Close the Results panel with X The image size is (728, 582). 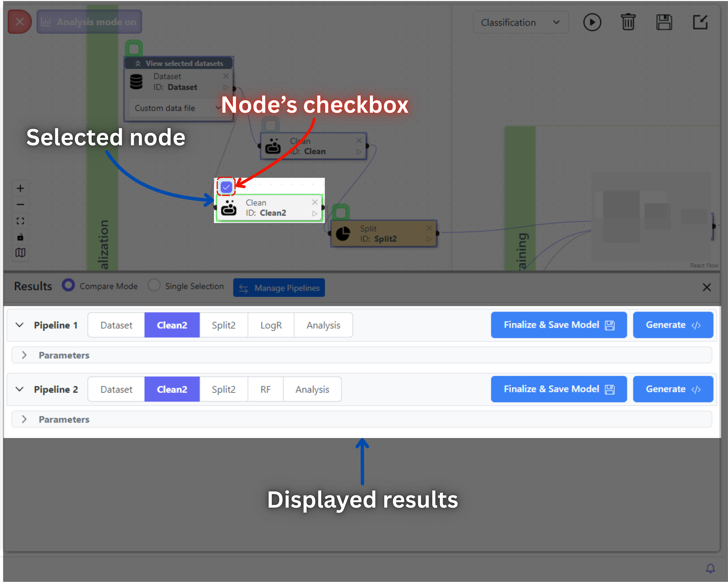[706, 287]
